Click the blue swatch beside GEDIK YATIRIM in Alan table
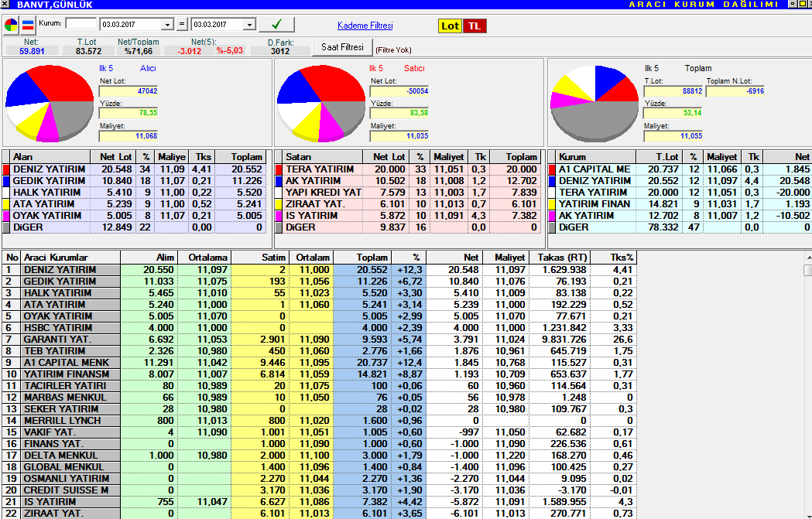The width and height of the screenshot is (812, 519). point(6,181)
